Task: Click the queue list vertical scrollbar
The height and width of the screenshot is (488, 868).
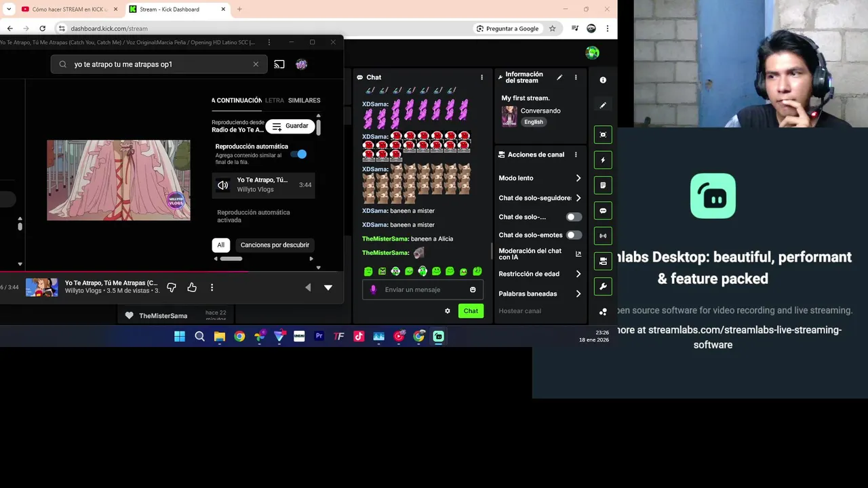Action: click(x=318, y=127)
